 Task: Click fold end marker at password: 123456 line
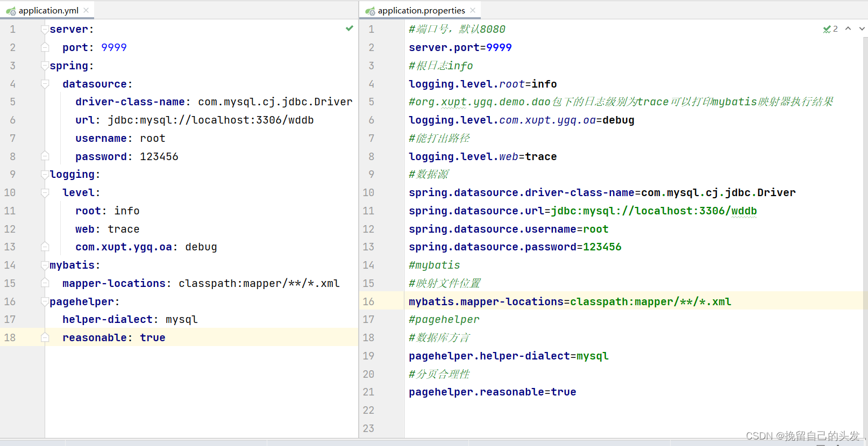pos(45,156)
